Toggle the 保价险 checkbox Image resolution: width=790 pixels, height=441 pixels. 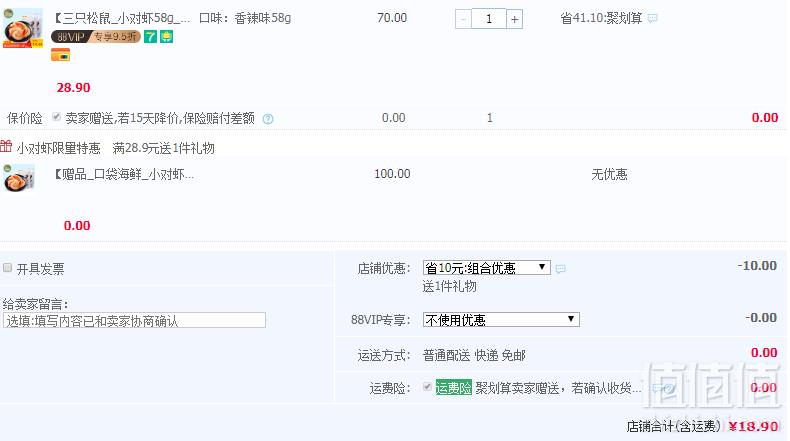coord(56,117)
